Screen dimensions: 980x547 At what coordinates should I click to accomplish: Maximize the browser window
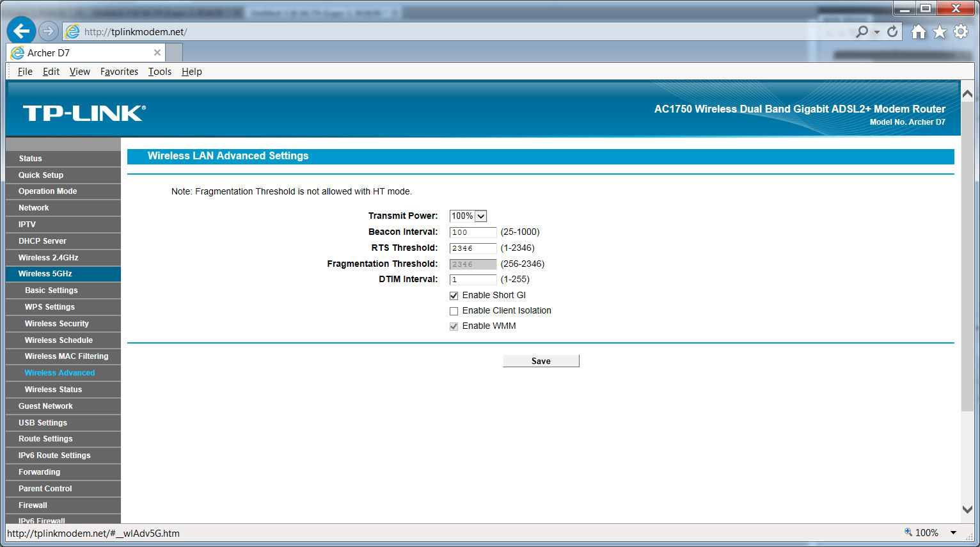[926, 8]
